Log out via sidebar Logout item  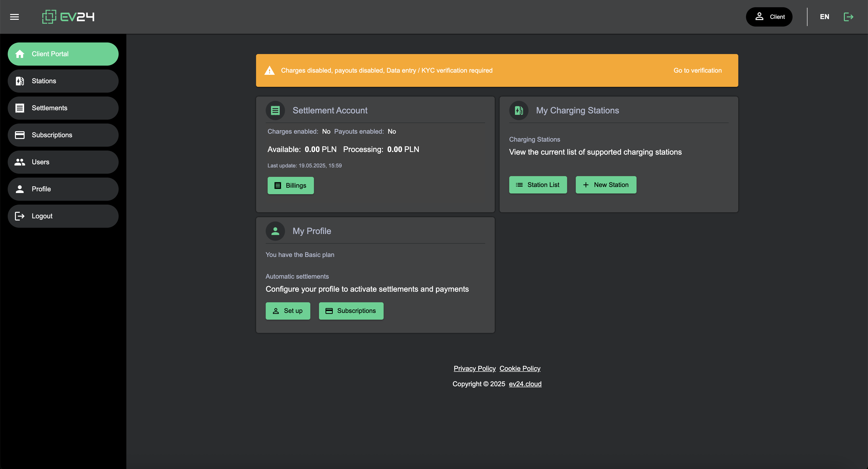(x=63, y=216)
